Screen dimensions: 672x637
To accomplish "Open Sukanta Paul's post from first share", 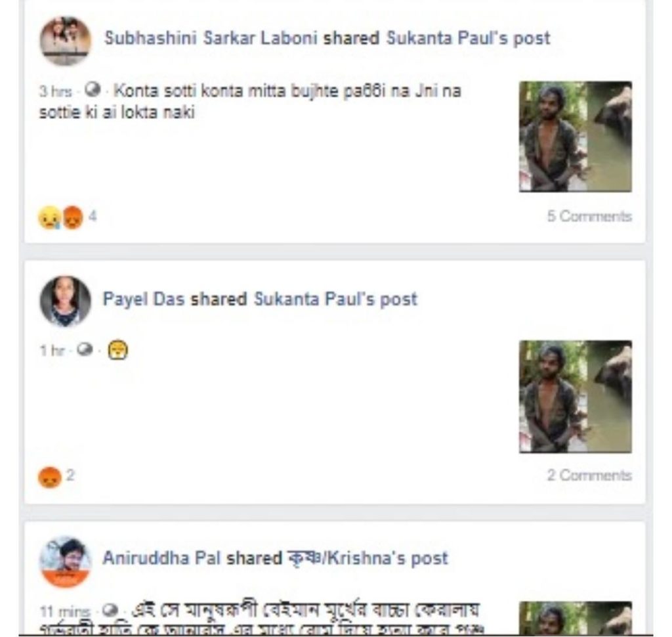I will (468, 38).
